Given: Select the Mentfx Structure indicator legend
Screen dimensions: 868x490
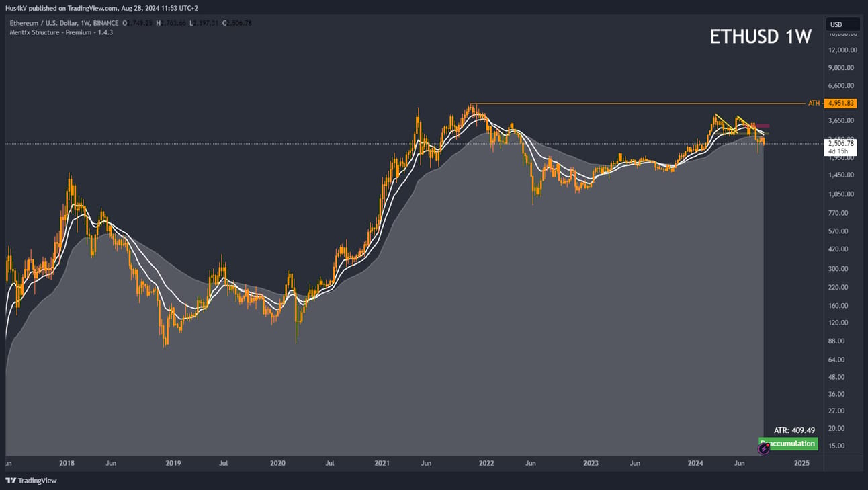Looking at the screenshot, I should pos(61,32).
